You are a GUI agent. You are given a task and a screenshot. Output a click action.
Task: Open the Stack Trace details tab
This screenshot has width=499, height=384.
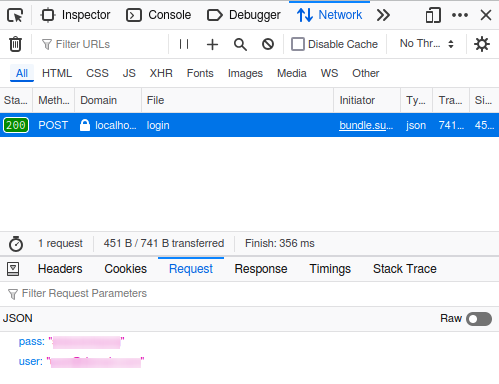click(405, 269)
